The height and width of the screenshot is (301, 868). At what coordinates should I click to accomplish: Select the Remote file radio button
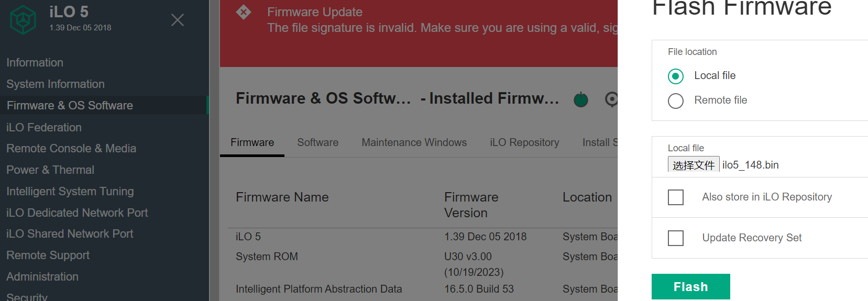pos(676,101)
